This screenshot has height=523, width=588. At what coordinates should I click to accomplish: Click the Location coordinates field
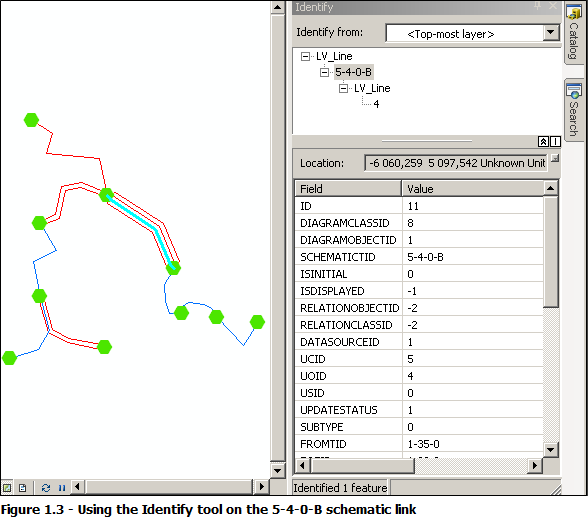click(456, 163)
